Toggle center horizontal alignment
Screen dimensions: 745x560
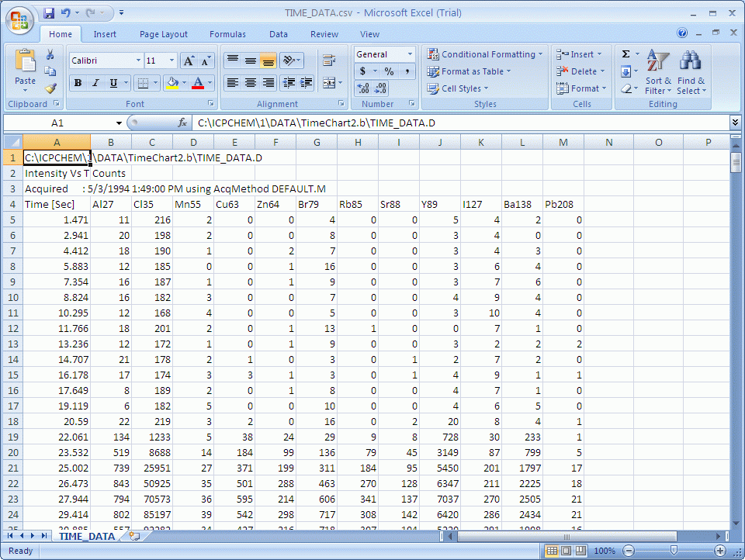(251, 83)
